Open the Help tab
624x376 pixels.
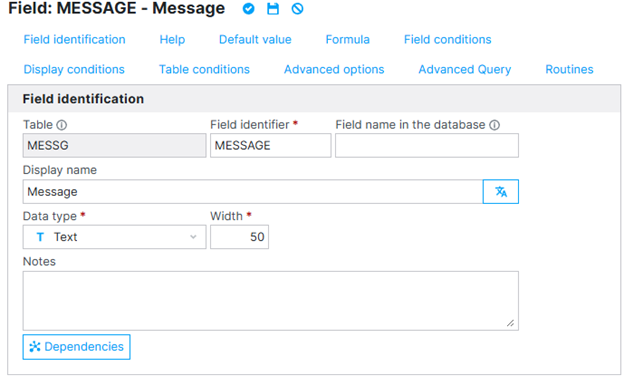click(172, 39)
